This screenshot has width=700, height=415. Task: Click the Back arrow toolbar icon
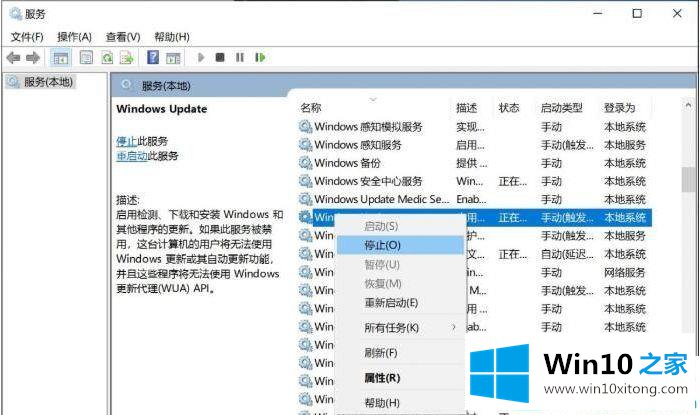pos(13,58)
